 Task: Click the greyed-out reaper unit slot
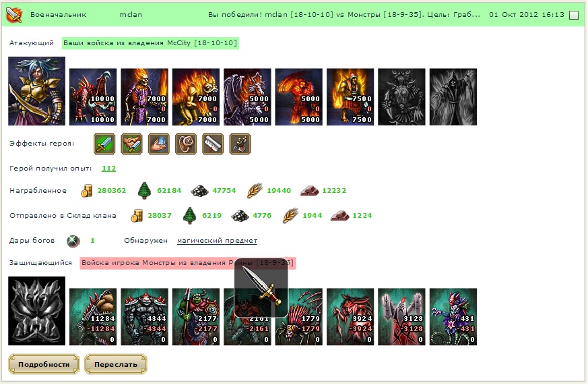453,97
